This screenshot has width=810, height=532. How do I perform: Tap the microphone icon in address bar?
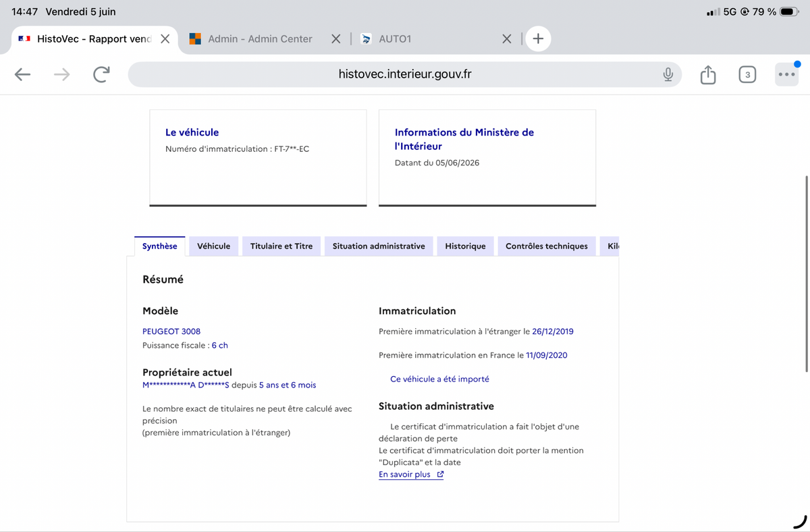tap(668, 74)
